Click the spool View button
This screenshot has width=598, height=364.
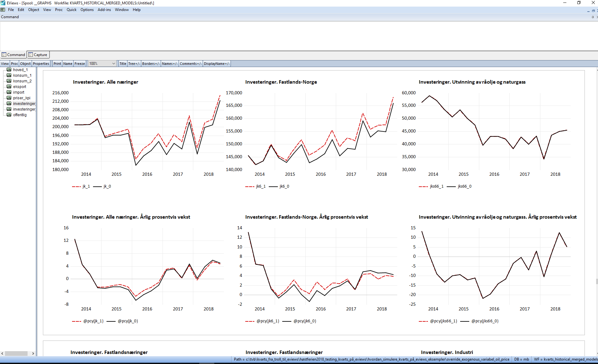click(x=5, y=64)
